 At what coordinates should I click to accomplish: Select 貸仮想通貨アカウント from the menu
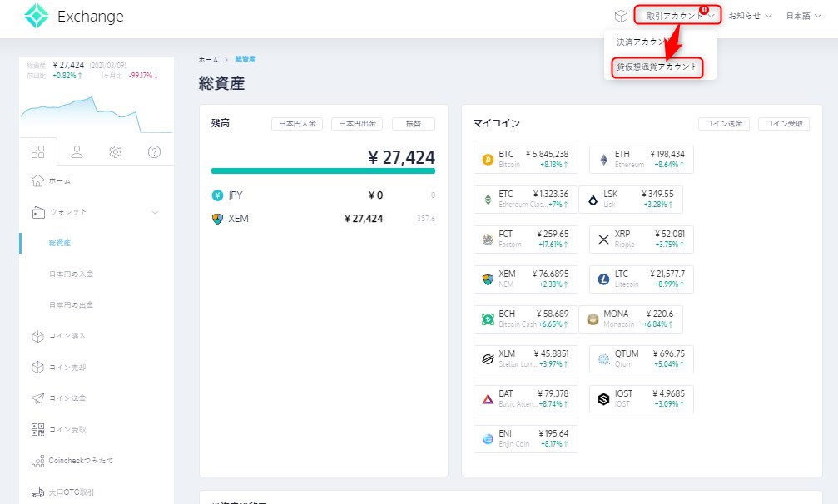(657, 67)
